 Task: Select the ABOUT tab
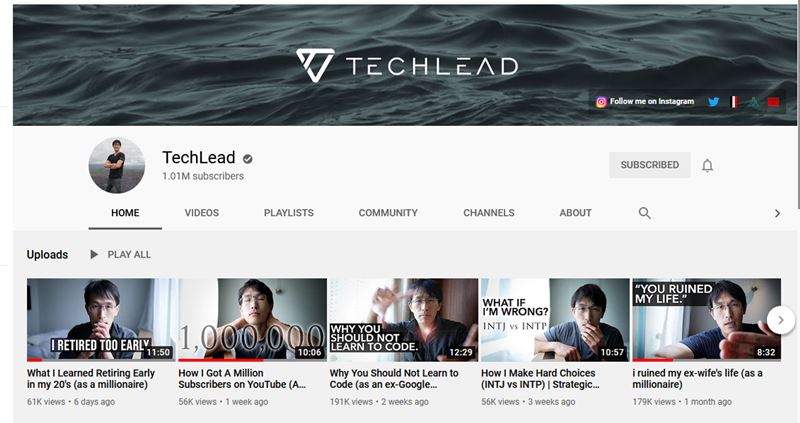pyautogui.click(x=576, y=213)
